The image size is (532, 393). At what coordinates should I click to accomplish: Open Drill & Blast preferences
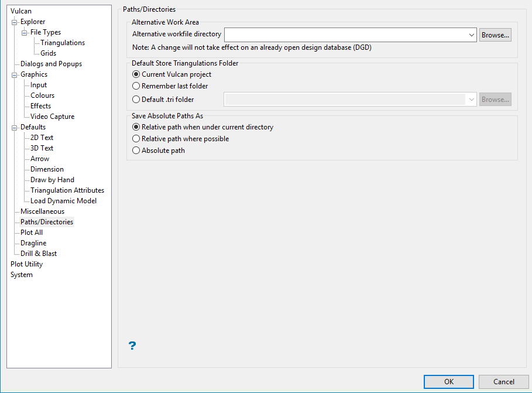click(x=39, y=254)
